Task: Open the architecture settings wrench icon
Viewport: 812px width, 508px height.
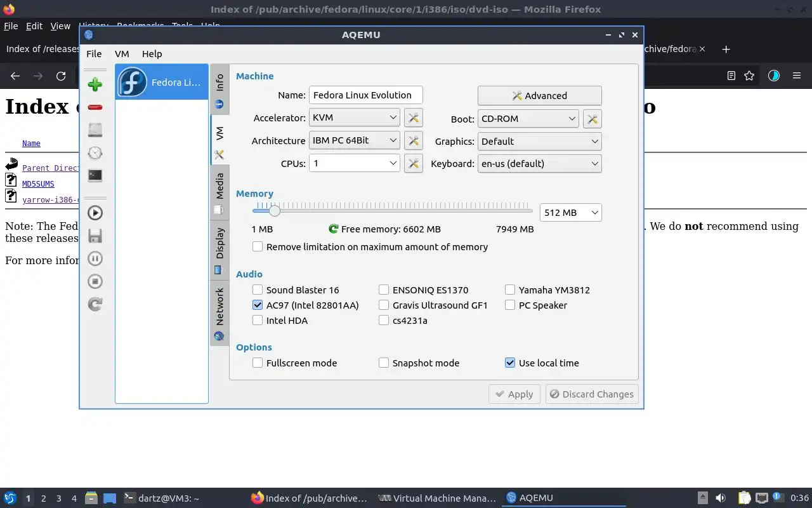Action: pyautogui.click(x=414, y=141)
